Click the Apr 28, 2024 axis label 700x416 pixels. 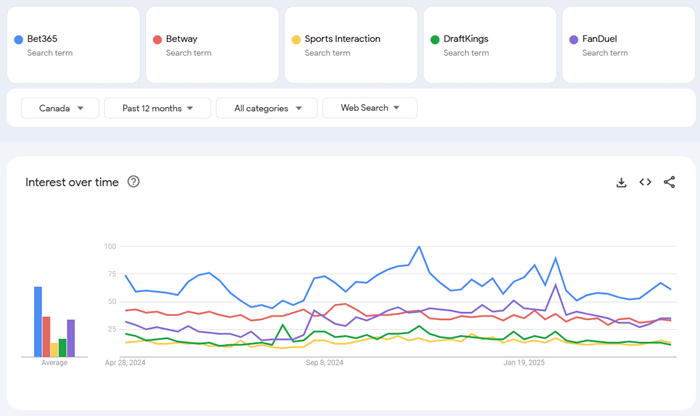[x=125, y=362]
